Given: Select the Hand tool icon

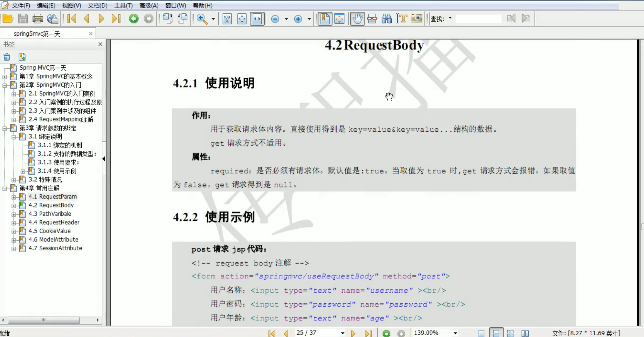Looking at the screenshot, I should (x=357, y=19).
